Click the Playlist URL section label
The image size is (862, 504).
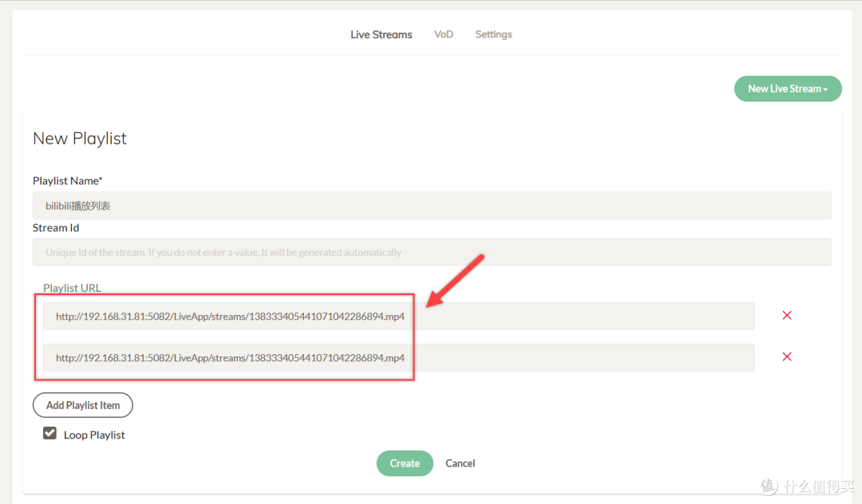(72, 288)
